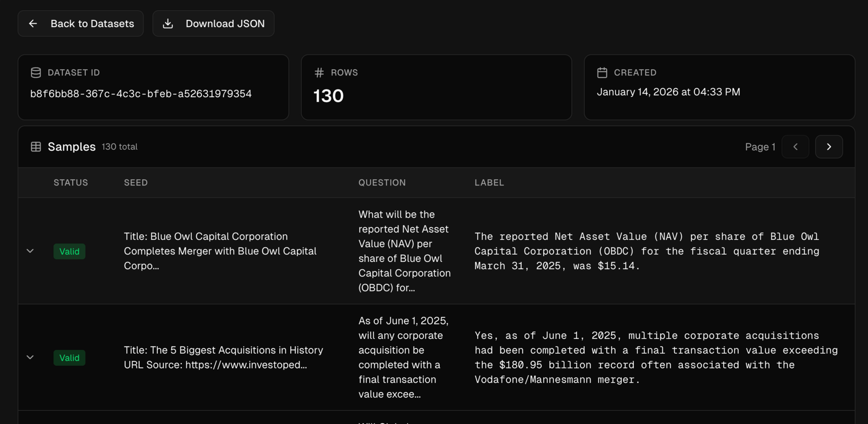
Task: Click the calendar icon beside Created
Action: (602, 72)
